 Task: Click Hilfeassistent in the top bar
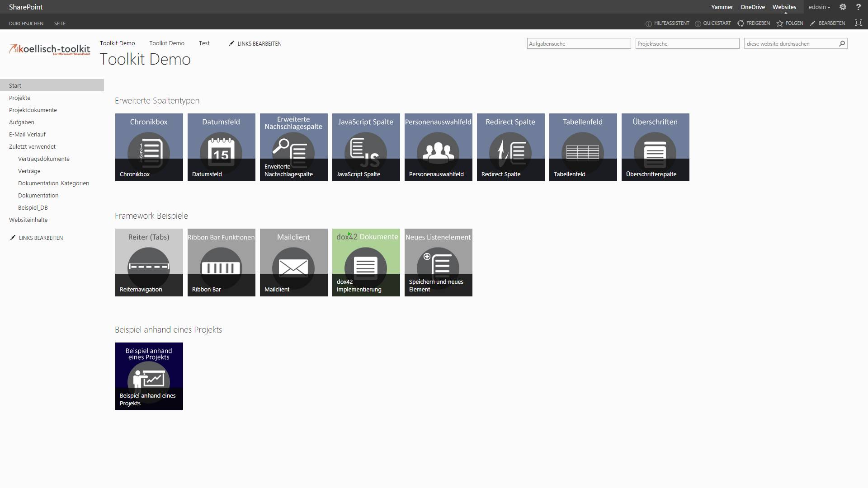667,23
